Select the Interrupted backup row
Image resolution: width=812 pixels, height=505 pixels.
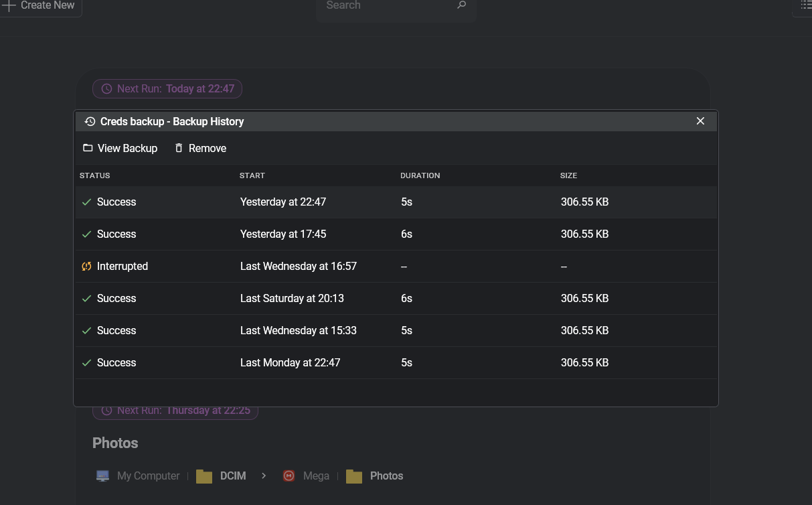[396, 266]
